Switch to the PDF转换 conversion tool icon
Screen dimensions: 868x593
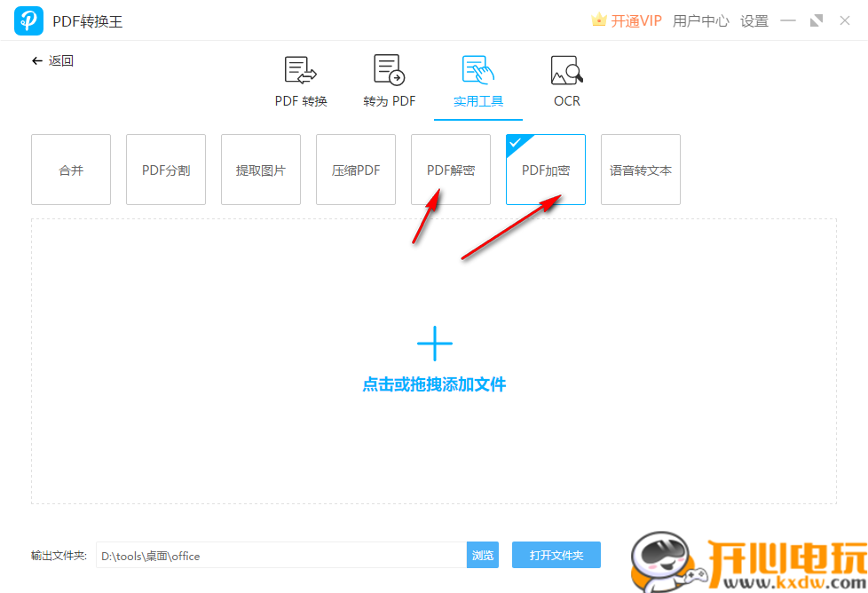coord(299,69)
